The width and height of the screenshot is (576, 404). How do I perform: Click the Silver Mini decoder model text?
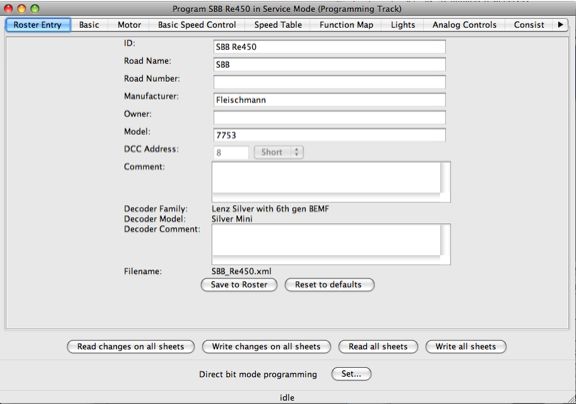(232, 219)
